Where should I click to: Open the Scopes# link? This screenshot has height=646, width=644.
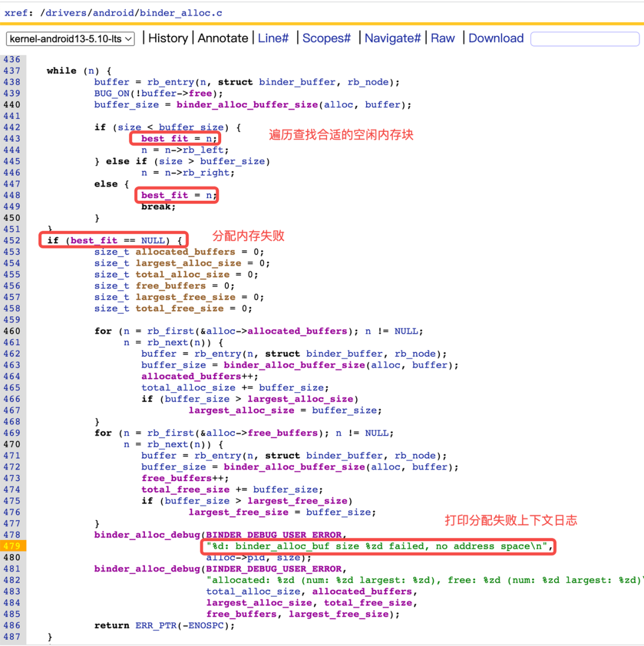(326, 38)
